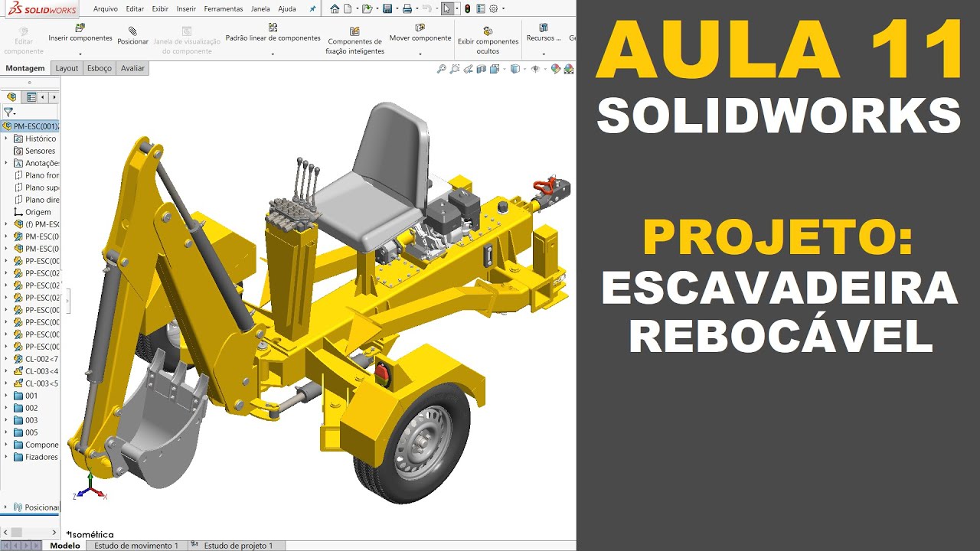This screenshot has width=980, height=551.
Task: Select the Modelo bottom tab
Action: 65,546
